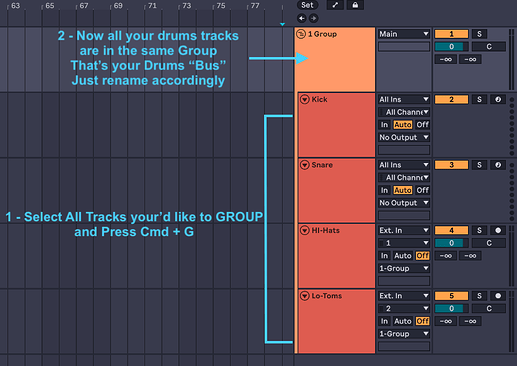Click Group track volume slider
The image size is (517, 366).
(x=451, y=47)
